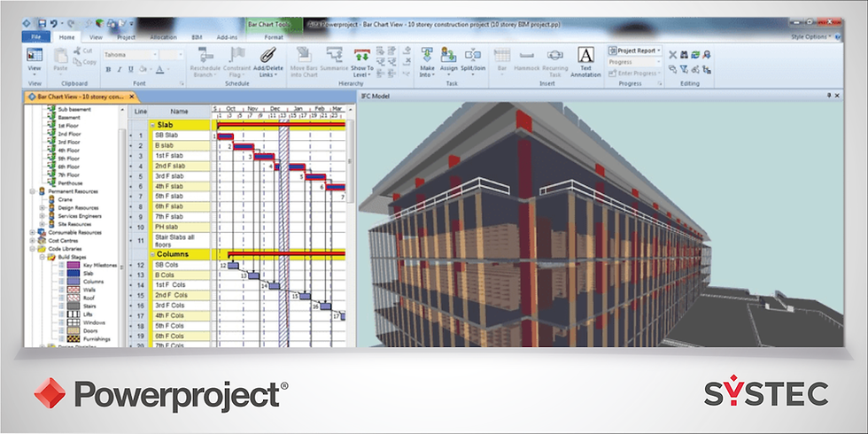This screenshot has height=434, width=868.
Task: Toggle the Lifts code checkbox
Action: [x=61, y=314]
